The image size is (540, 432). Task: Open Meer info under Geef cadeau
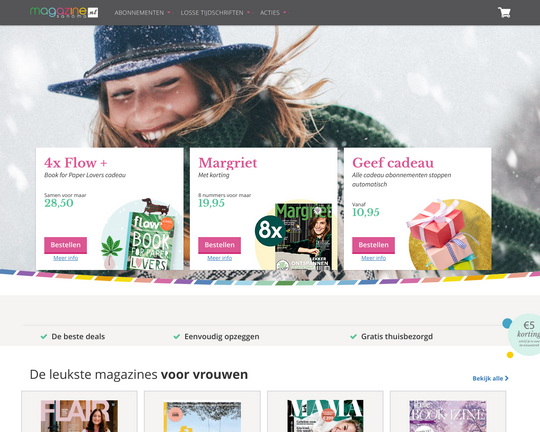click(373, 258)
